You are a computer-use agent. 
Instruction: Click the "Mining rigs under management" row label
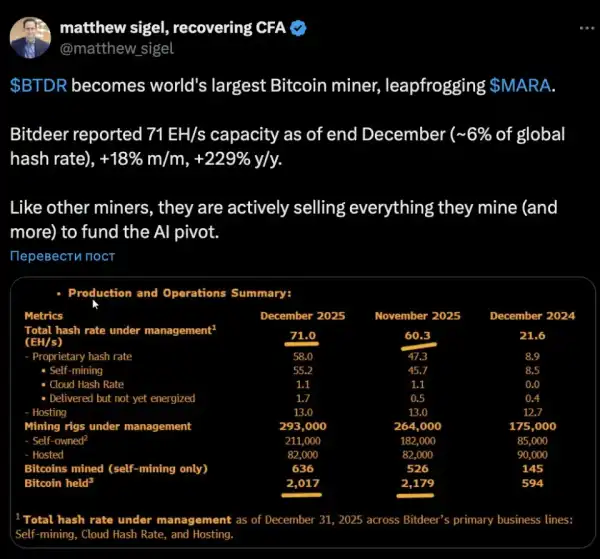(107, 426)
